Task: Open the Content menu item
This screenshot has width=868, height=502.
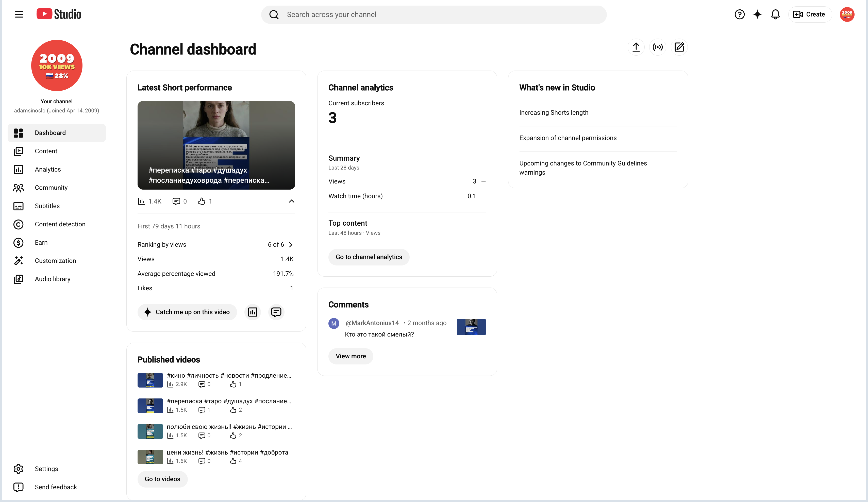Action: [57, 151]
